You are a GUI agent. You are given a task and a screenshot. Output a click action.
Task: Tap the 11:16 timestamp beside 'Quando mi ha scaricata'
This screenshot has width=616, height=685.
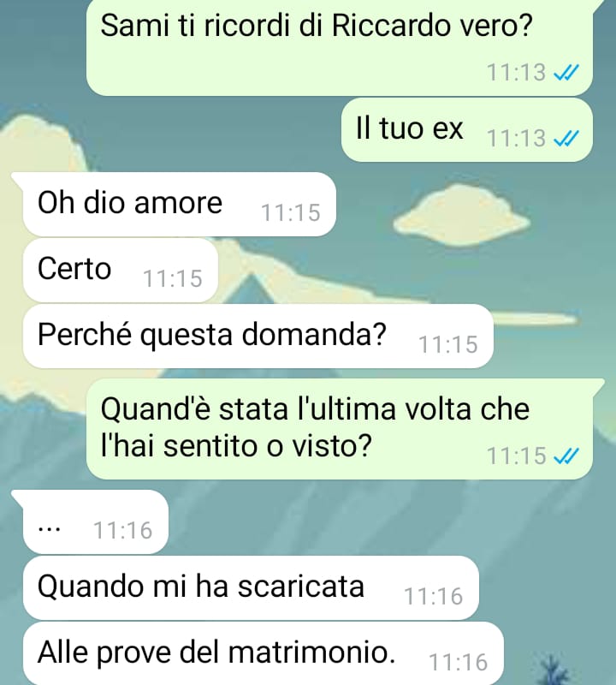[x=433, y=597]
